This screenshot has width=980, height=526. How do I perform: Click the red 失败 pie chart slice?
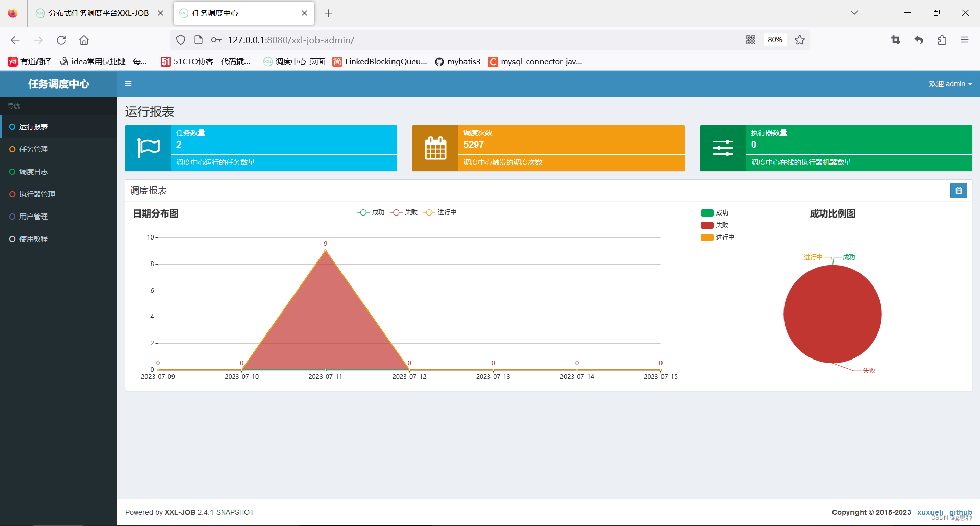[832, 314]
